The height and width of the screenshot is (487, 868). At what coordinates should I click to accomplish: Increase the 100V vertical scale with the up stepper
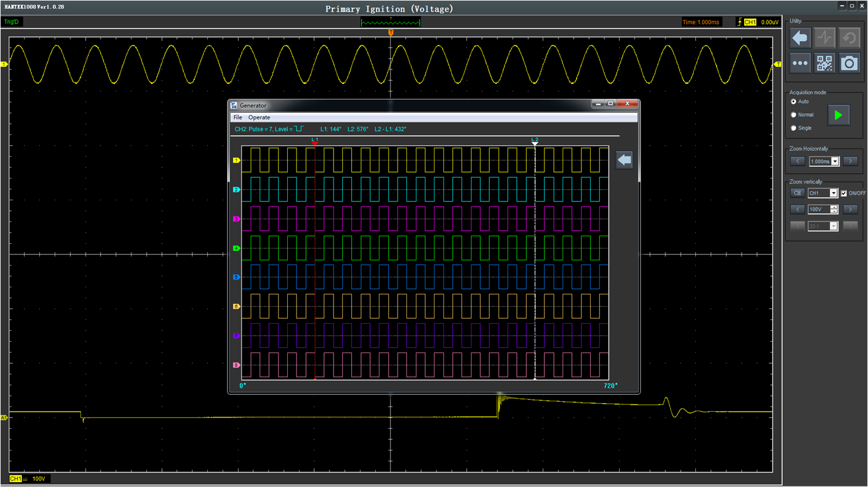[x=833, y=207]
